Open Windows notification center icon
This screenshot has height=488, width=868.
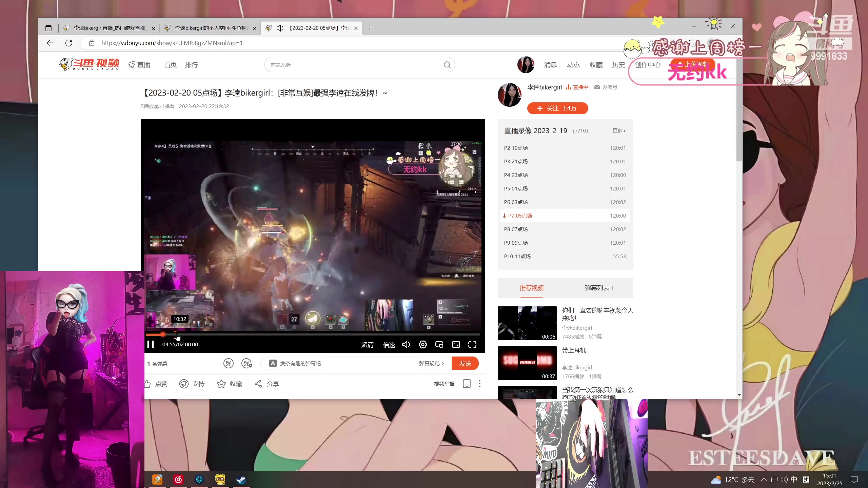point(854,480)
